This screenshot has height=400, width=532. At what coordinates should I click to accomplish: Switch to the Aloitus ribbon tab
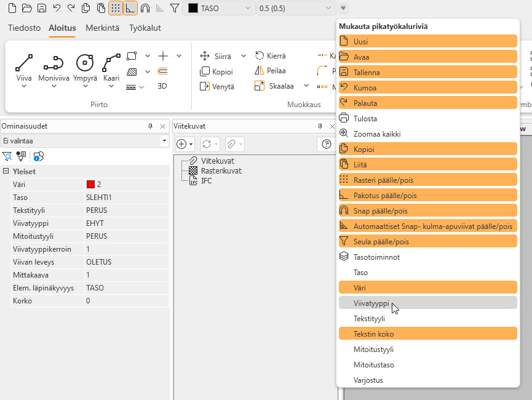click(62, 28)
